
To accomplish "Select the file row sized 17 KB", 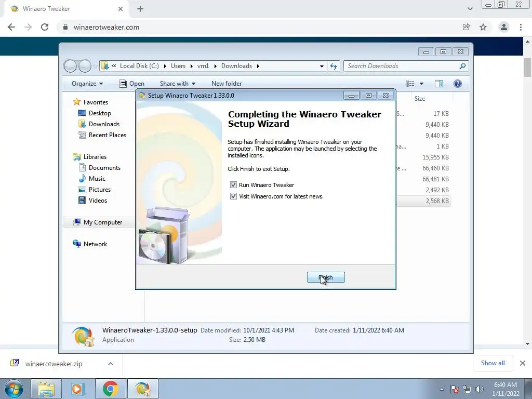I will [423, 114].
